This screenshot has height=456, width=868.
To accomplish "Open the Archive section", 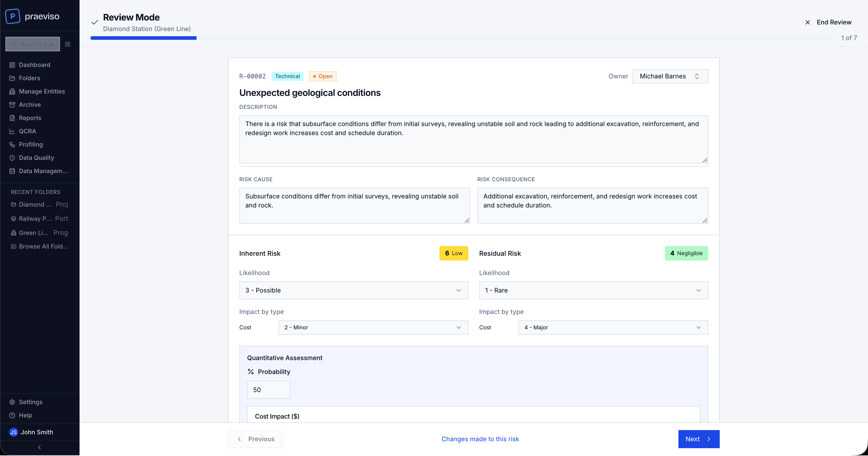I will coord(29,105).
